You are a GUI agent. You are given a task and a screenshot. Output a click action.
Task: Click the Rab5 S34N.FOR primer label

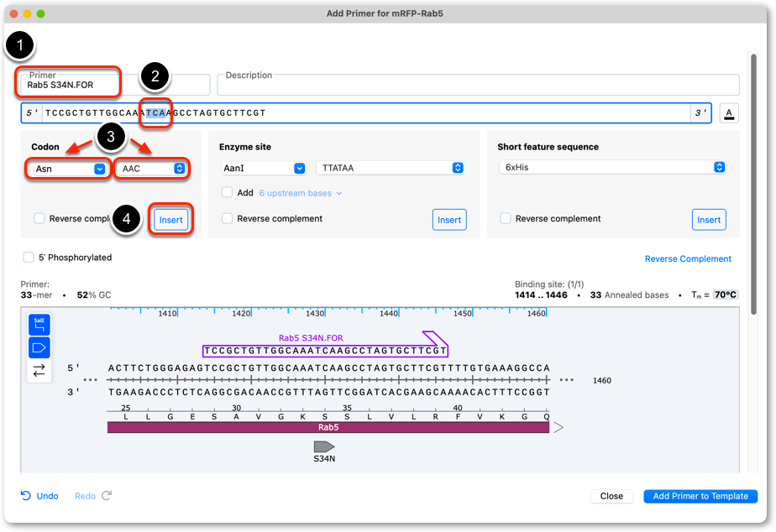point(311,338)
